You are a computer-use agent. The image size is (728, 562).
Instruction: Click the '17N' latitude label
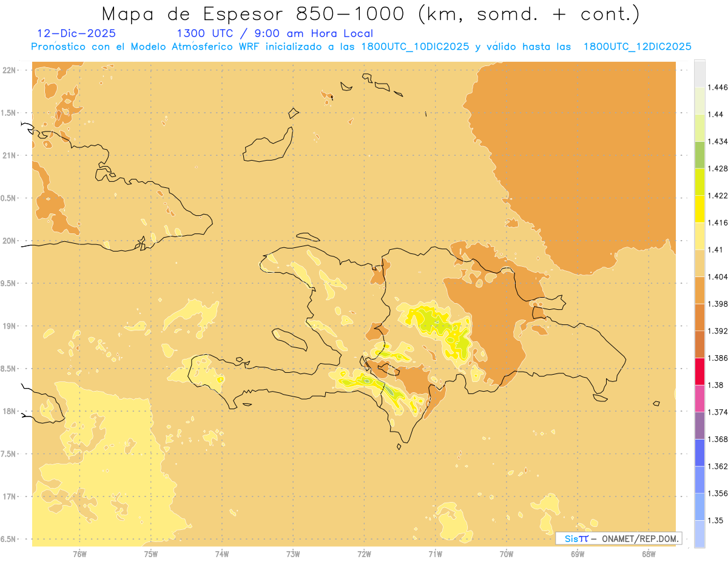point(9,497)
